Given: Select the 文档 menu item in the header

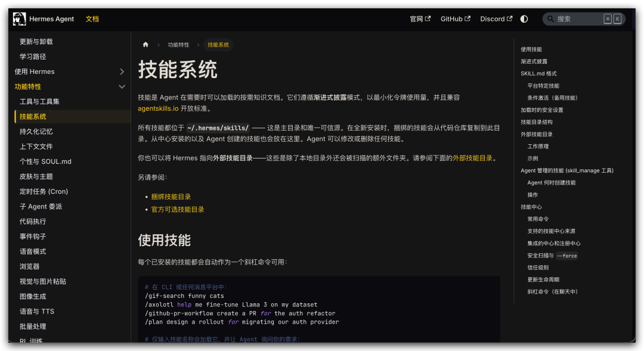Looking at the screenshot, I should coord(92,18).
